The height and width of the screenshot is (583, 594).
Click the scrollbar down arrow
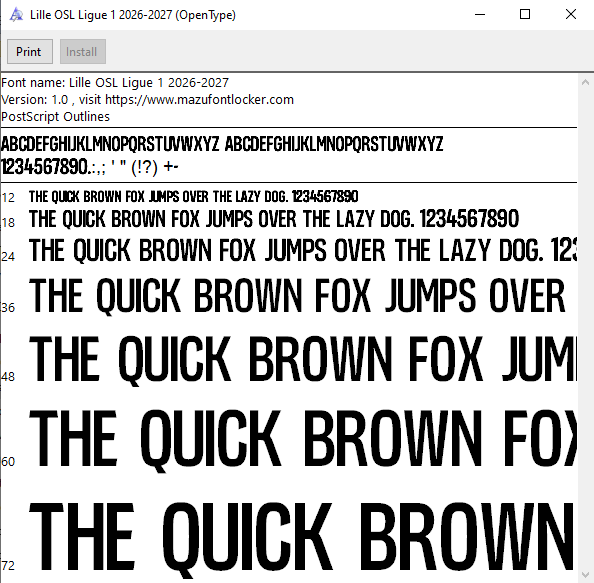coord(585,575)
